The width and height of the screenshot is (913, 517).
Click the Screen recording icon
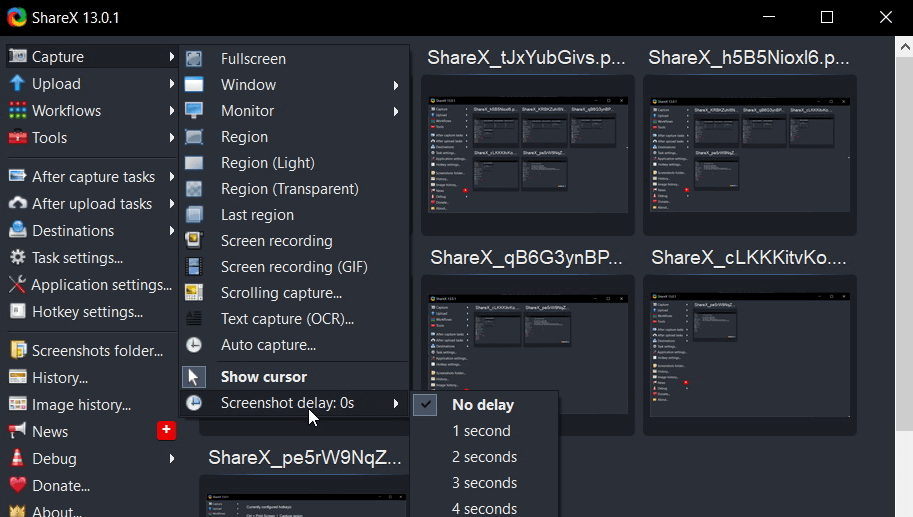click(194, 241)
